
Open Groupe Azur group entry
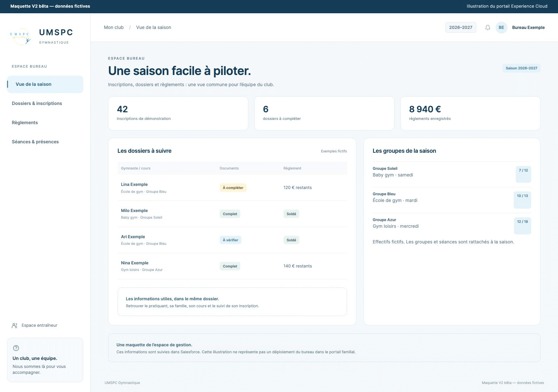[x=452, y=226]
